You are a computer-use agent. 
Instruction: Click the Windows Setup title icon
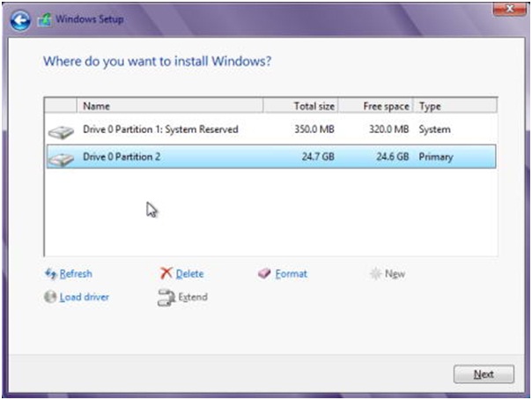[44, 19]
